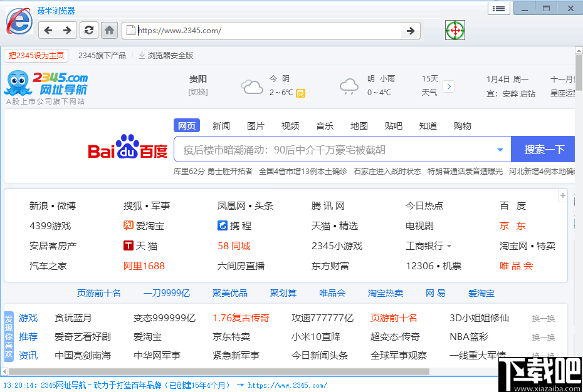Select the 推荐 sidebar tab
583x392 pixels.
pos(28,336)
